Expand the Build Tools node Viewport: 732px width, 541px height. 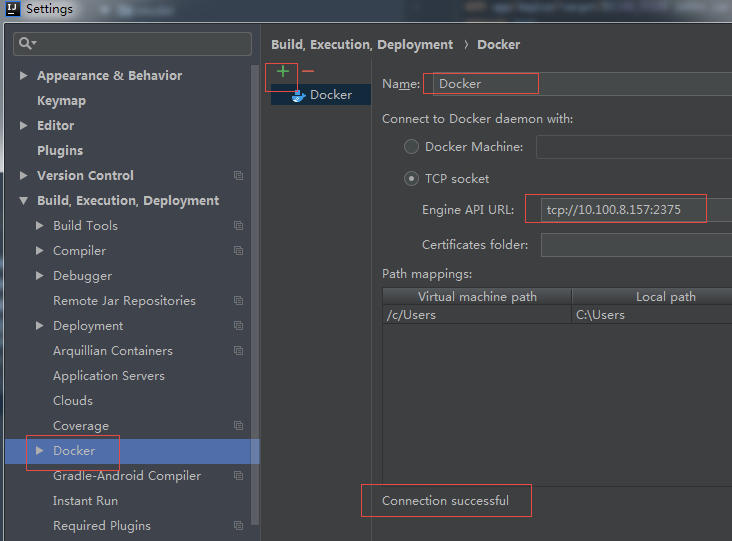pos(40,225)
